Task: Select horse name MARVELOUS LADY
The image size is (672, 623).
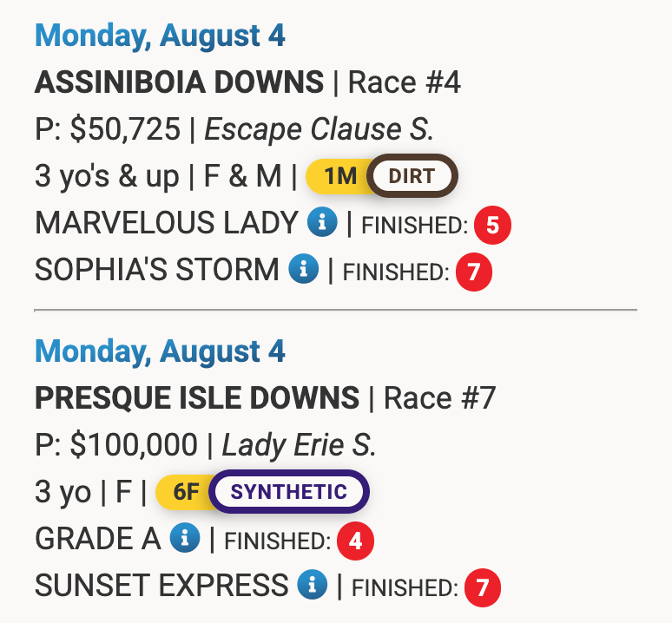Action: [x=166, y=224]
